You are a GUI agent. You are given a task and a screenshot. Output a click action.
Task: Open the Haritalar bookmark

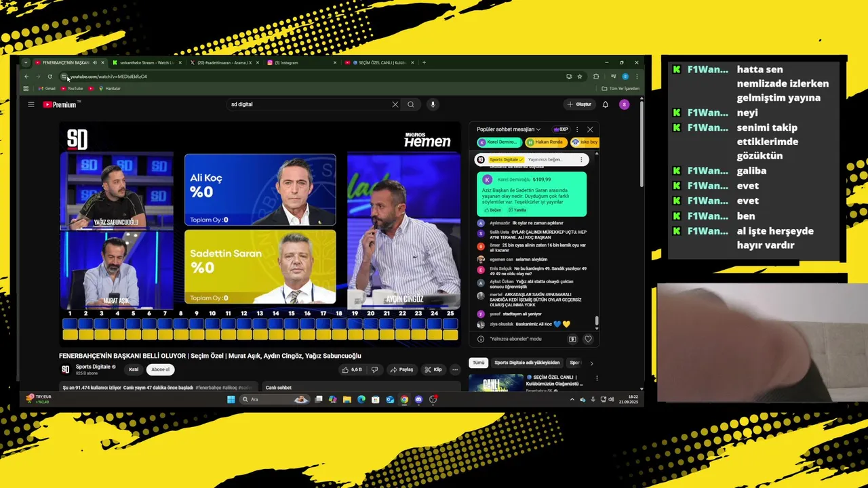click(x=109, y=89)
